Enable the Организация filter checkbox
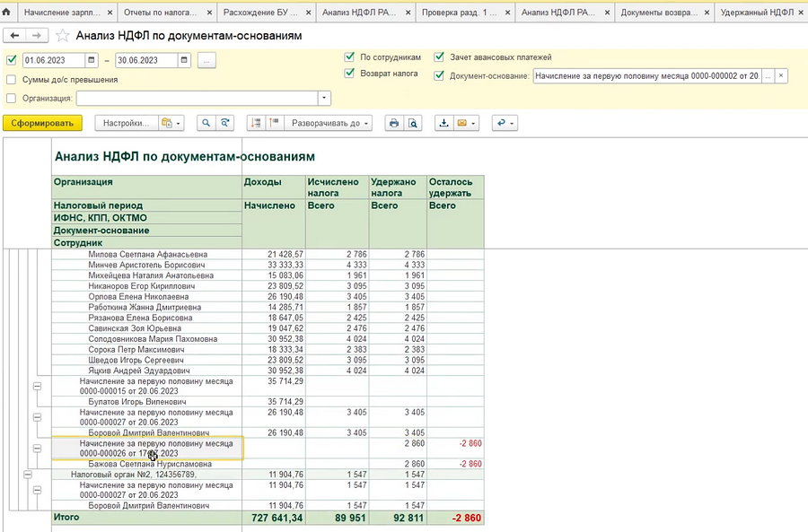The image size is (808, 532). pos(12,99)
